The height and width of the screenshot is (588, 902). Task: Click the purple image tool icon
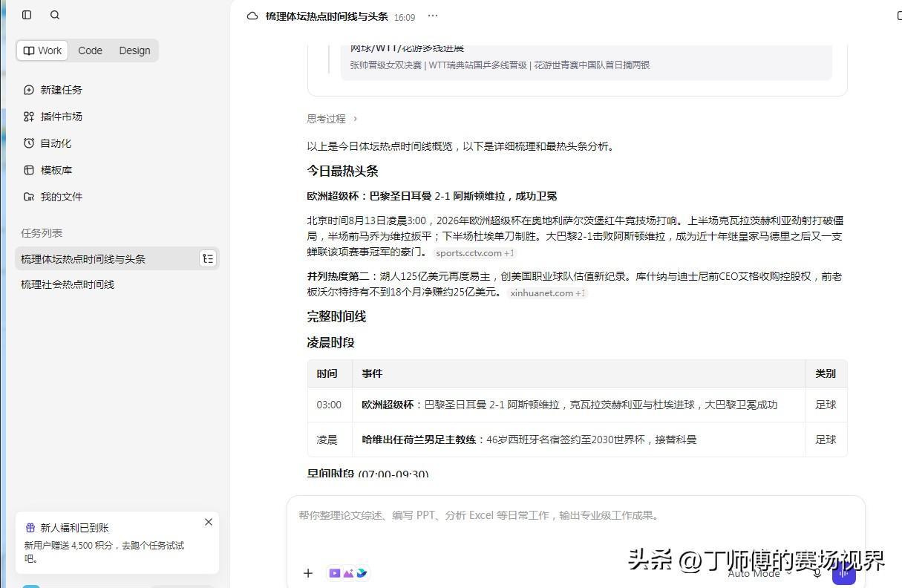(348, 573)
